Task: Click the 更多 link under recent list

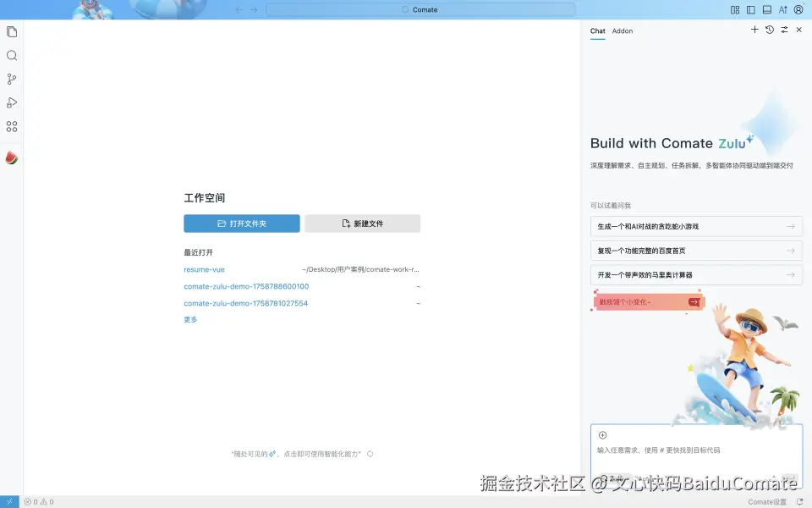Action: point(190,319)
